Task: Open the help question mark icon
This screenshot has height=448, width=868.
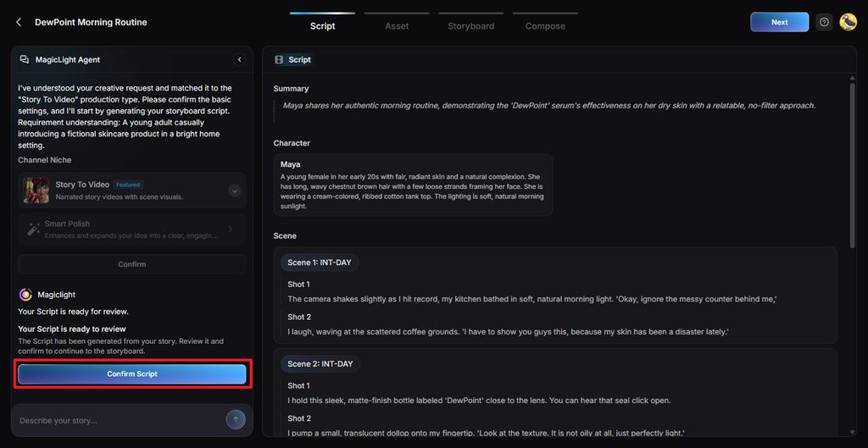Action: (824, 22)
